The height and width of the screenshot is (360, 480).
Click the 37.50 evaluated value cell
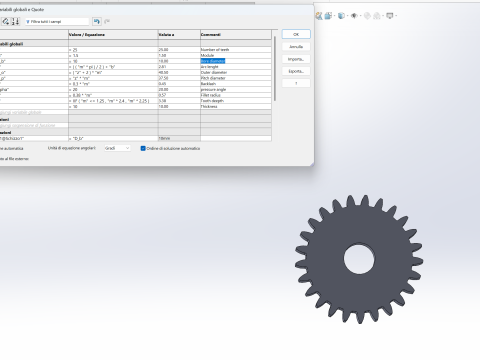tap(179, 78)
